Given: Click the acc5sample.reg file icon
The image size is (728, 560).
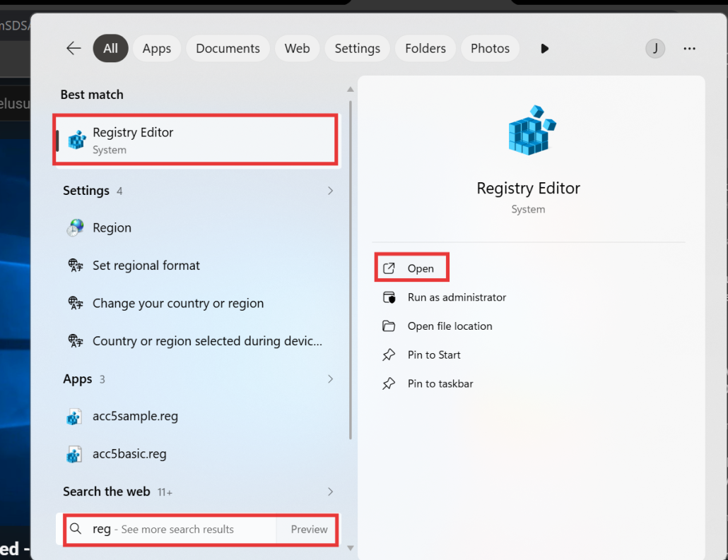Looking at the screenshot, I should tap(74, 417).
